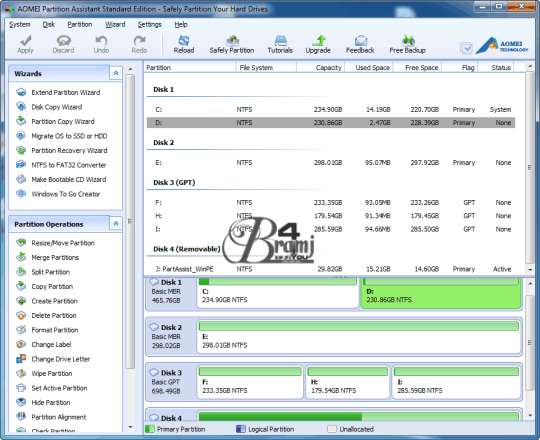The height and width of the screenshot is (440, 540).
Task: Sort by the Flag column header
Action: tap(460, 67)
